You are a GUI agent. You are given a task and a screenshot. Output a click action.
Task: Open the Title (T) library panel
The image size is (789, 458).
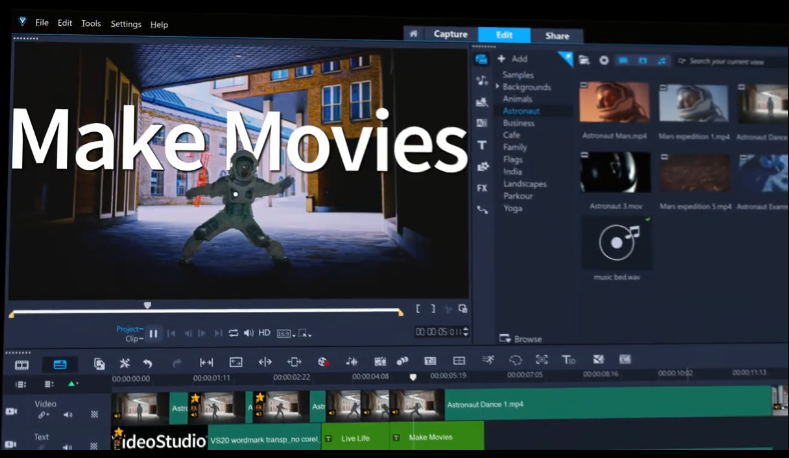pos(482,145)
